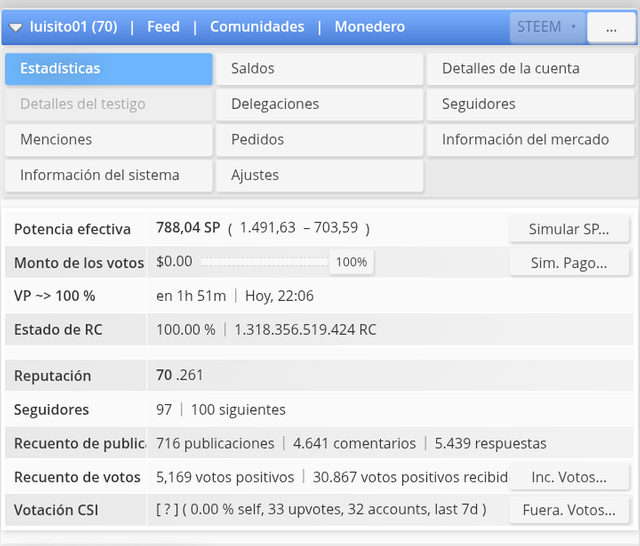Click the Estado de RC label
The height and width of the screenshot is (546, 640).
tap(58, 330)
